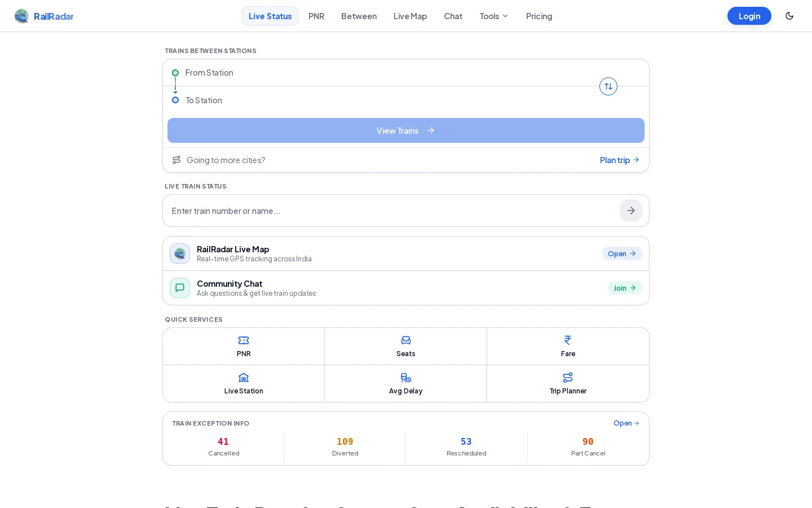
Task: Navigate to the Pricing page
Action: [539, 16]
